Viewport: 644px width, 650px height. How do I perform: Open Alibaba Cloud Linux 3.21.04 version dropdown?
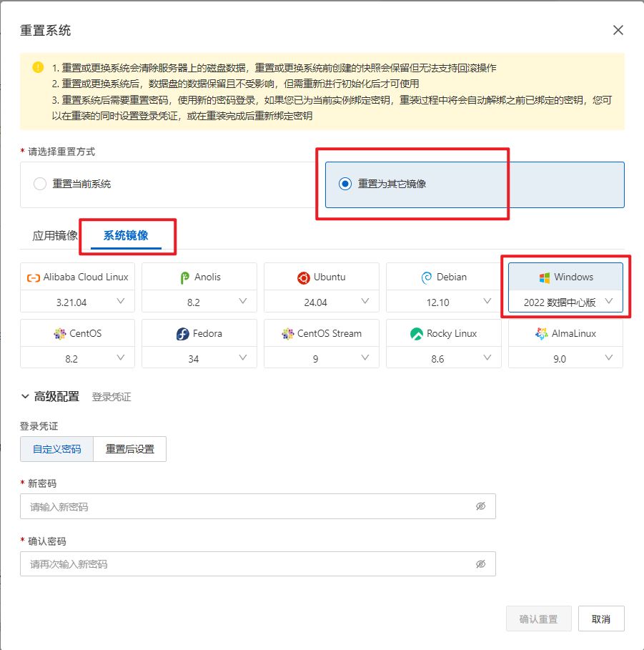[x=77, y=302]
